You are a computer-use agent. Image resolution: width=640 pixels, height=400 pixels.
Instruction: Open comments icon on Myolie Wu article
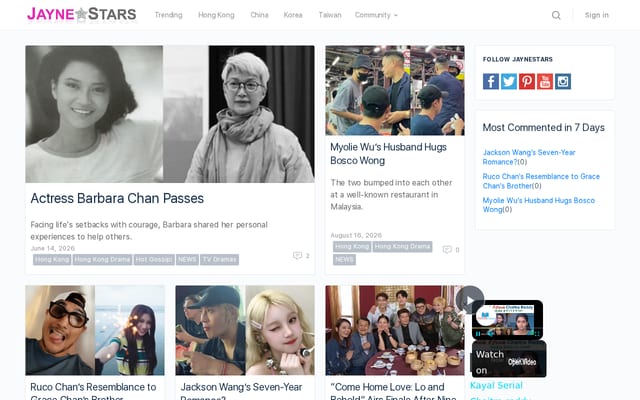click(x=447, y=249)
